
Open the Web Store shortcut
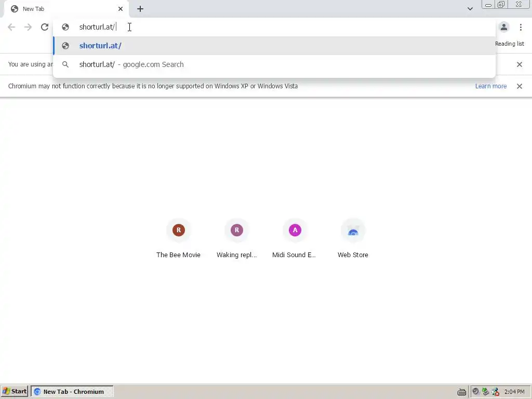(x=353, y=238)
